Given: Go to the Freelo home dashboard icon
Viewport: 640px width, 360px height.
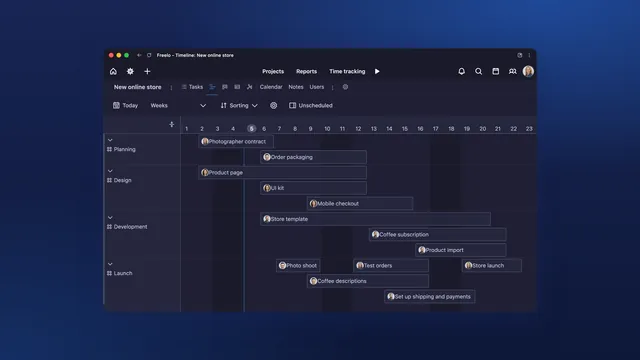Looking at the screenshot, I should click(x=113, y=71).
